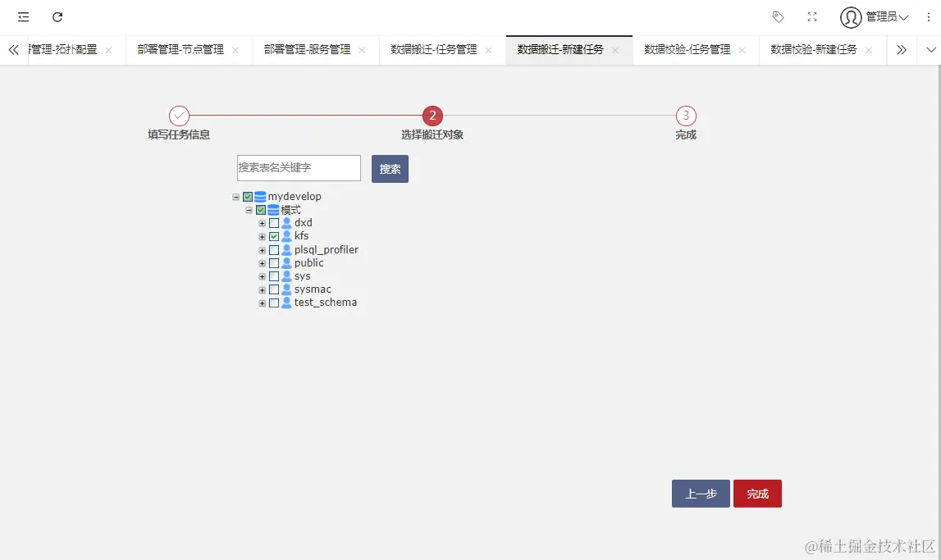Viewport: 941px width, 560px height.
Task: Uncheck the kfs schema checkbox
Action: (274, 236)
